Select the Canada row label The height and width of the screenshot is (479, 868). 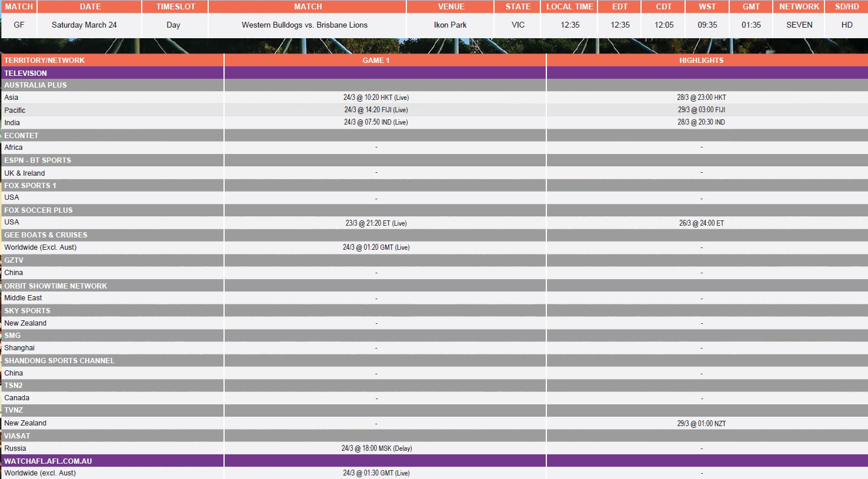tap(16, 398)
